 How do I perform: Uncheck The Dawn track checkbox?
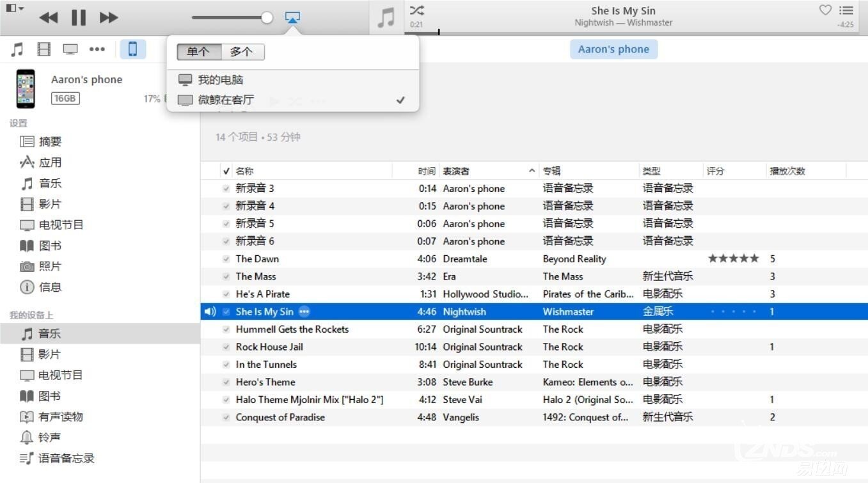click(x=226, y=259)
